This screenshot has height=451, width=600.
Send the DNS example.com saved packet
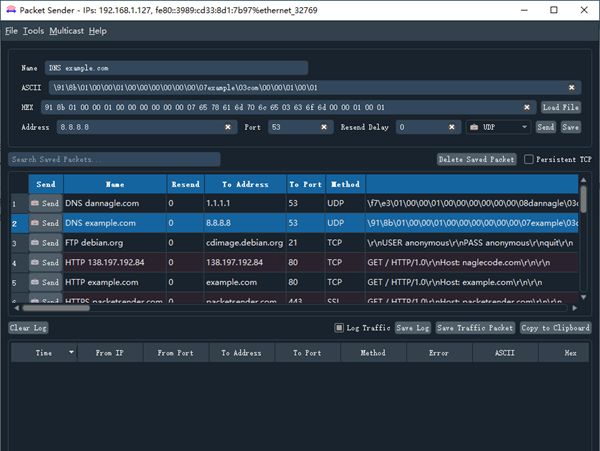46,223
